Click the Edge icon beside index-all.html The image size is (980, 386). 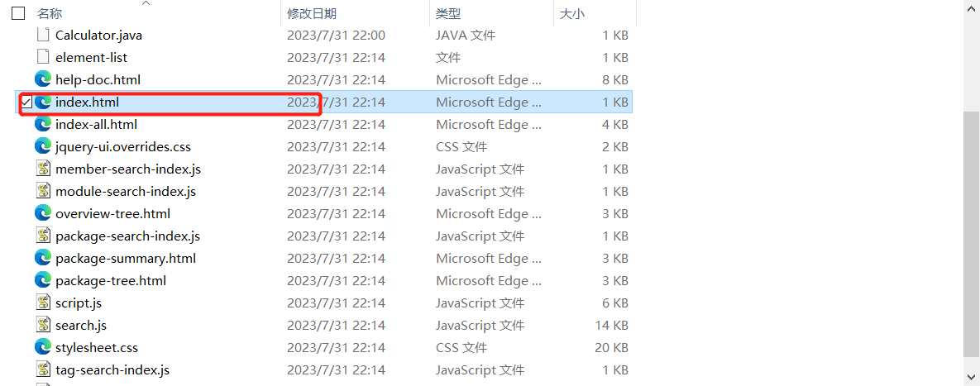click(42, 124)
